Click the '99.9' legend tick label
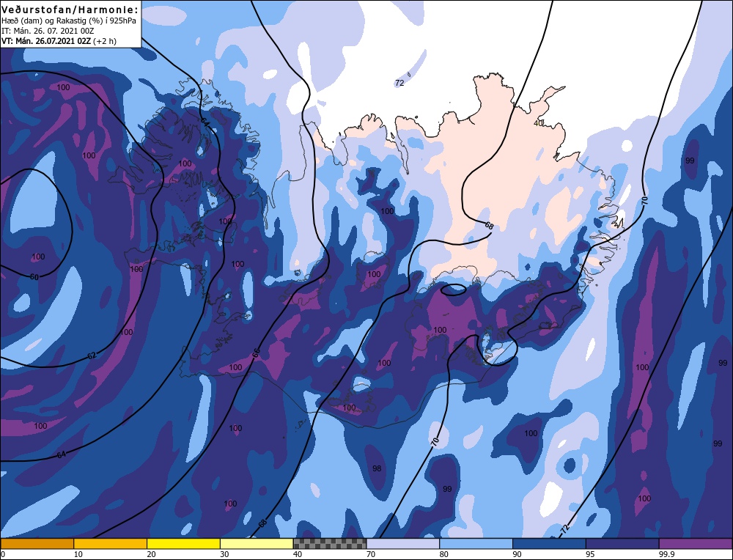Viewport: 733px width, 560px height. [x=666, y=554]
